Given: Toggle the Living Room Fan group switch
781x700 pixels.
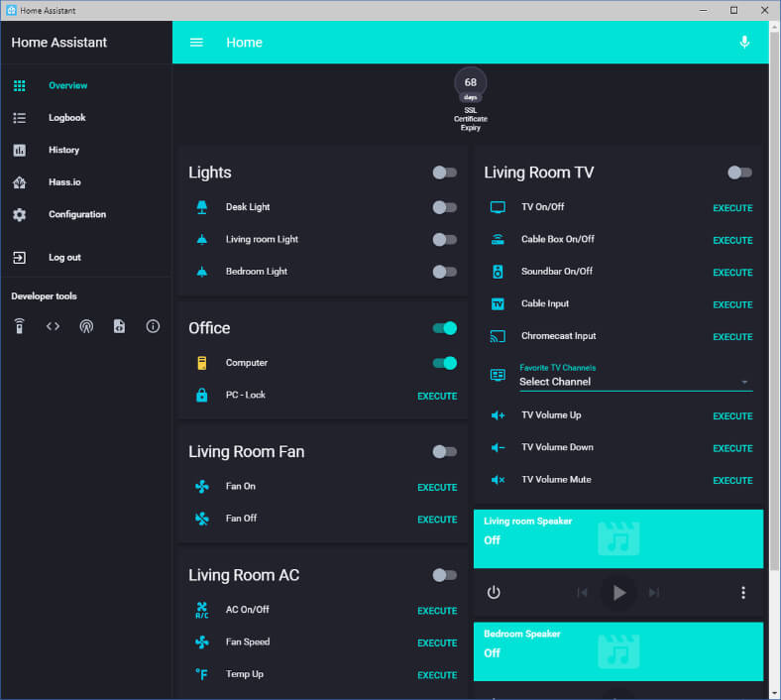Looking at the screenshot, I should tap(444, 452).
